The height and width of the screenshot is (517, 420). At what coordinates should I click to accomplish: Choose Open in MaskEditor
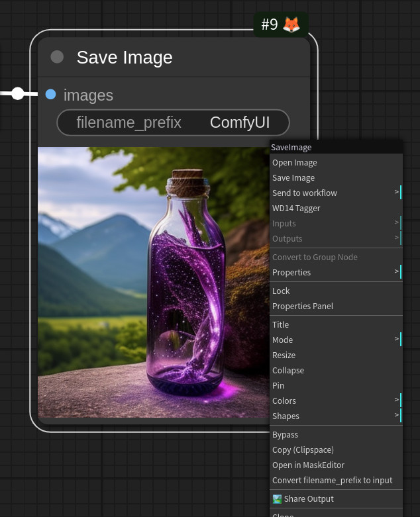click(x=336, y=465)
